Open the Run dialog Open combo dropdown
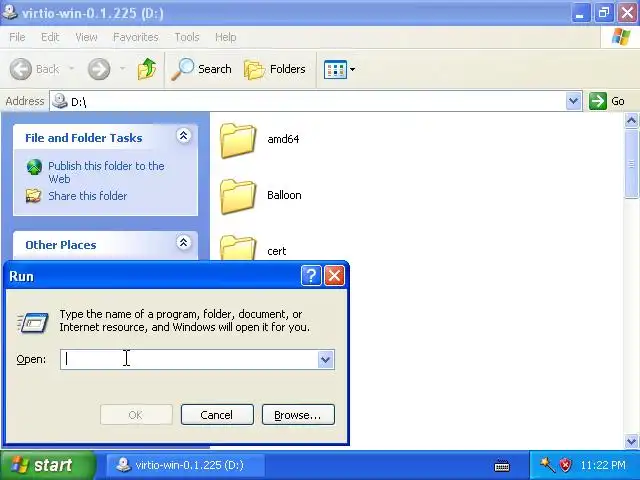Image resolution: width=640 pixels, height=480 pixels. 325,360
